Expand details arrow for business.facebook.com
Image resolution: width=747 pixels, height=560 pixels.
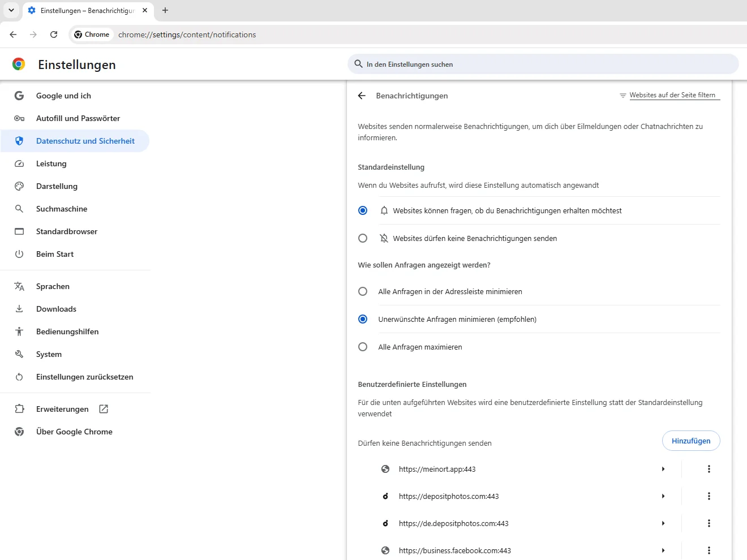tap(663, 550)
